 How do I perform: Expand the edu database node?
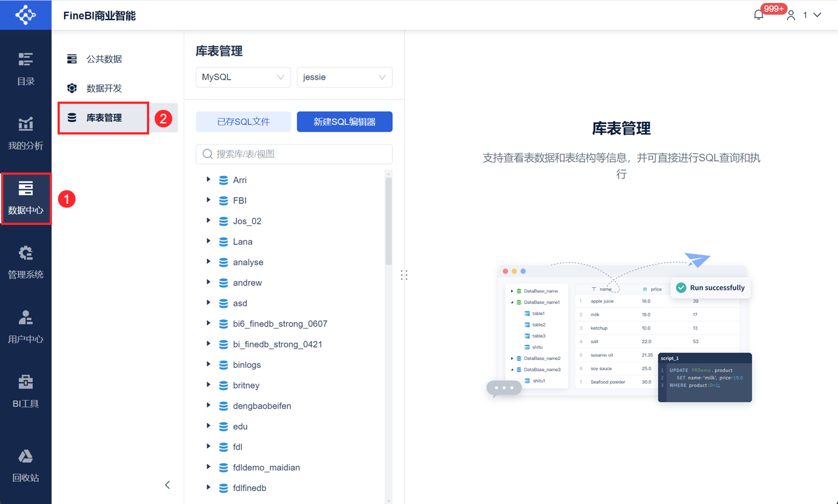coord(208,426)
